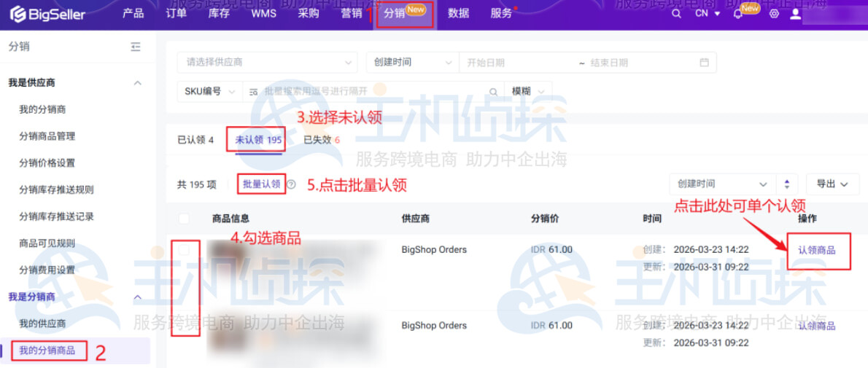The image size is (868, 368).
Task: Switch to the 未认领 tab
Action: point(258,140)
